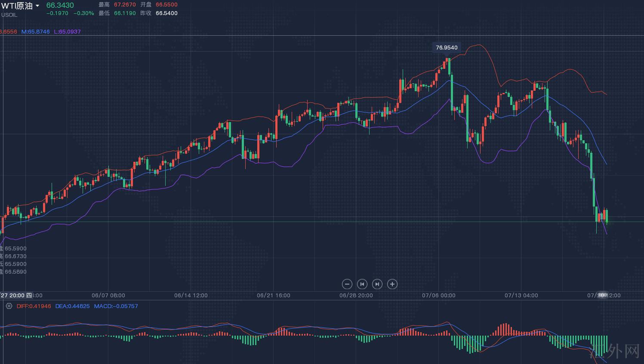Select the MACD:-0.05757 indicator label

click(116, 306)
